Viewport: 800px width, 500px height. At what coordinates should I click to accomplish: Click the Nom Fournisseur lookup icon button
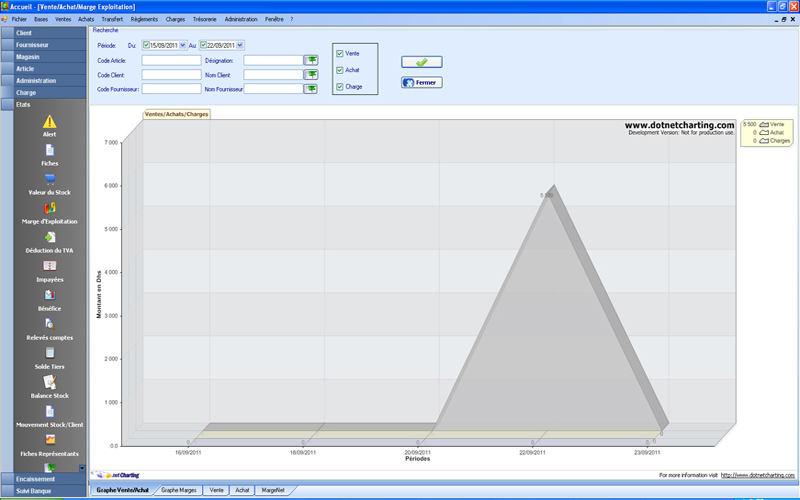pyautogui.click(x=311, y=89)
